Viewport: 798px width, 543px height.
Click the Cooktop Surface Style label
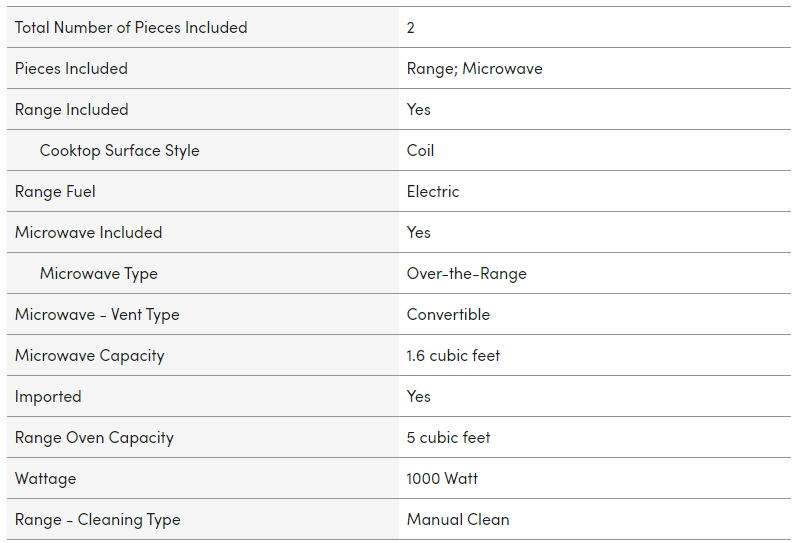click(120, 151)
